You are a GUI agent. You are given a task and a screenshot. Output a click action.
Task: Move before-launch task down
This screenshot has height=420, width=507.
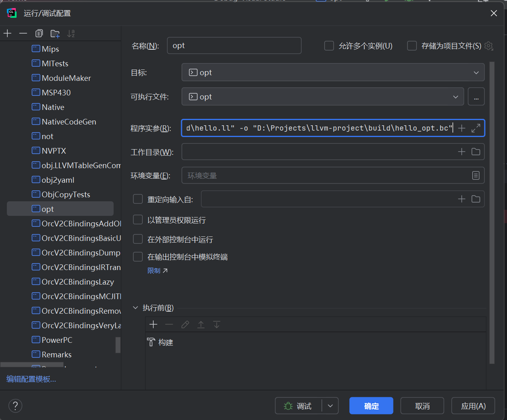217,325
